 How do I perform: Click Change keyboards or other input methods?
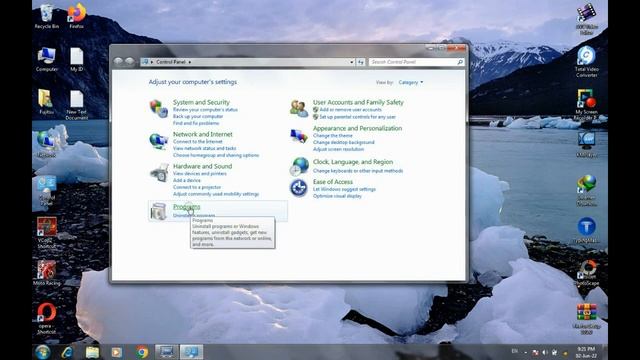tap(358, 171)
